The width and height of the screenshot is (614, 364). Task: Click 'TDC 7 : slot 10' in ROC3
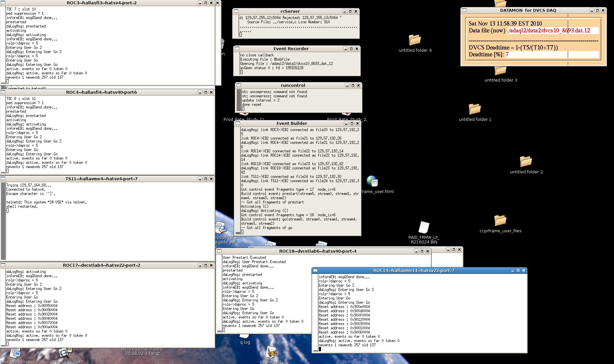pos(21,9)
